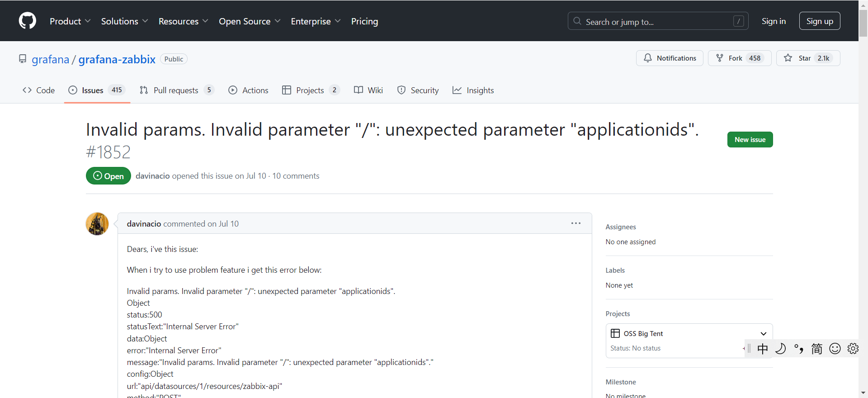This screenshot has height=398, width=868.
Task: Switch to the Pull requests tab
Action: click(176, 90)
